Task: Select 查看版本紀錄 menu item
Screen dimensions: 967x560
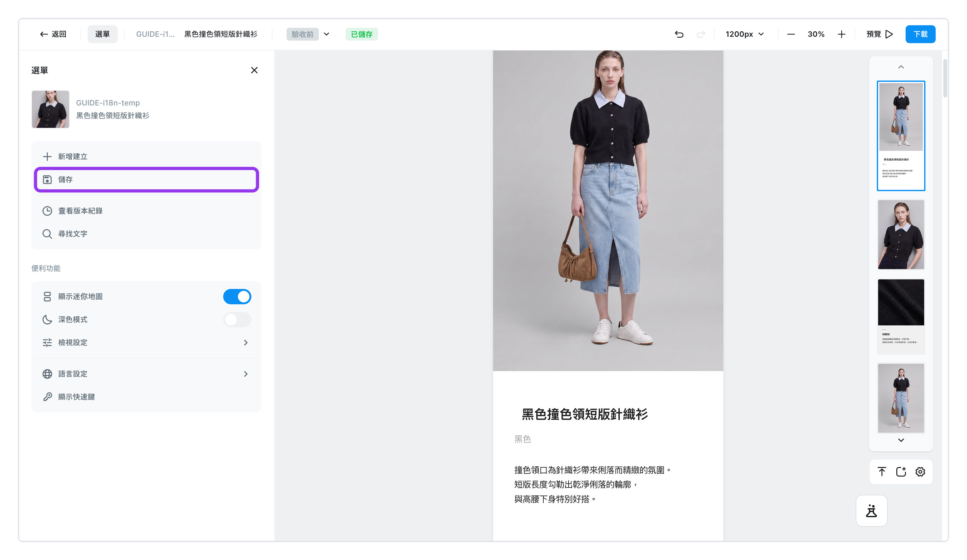Action: [146, 211]
